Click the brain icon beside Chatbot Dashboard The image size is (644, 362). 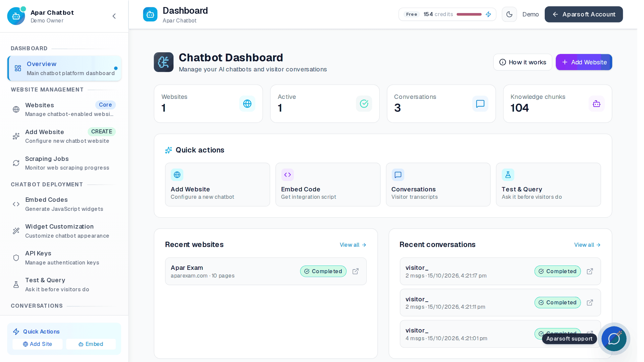pos(164,62)
